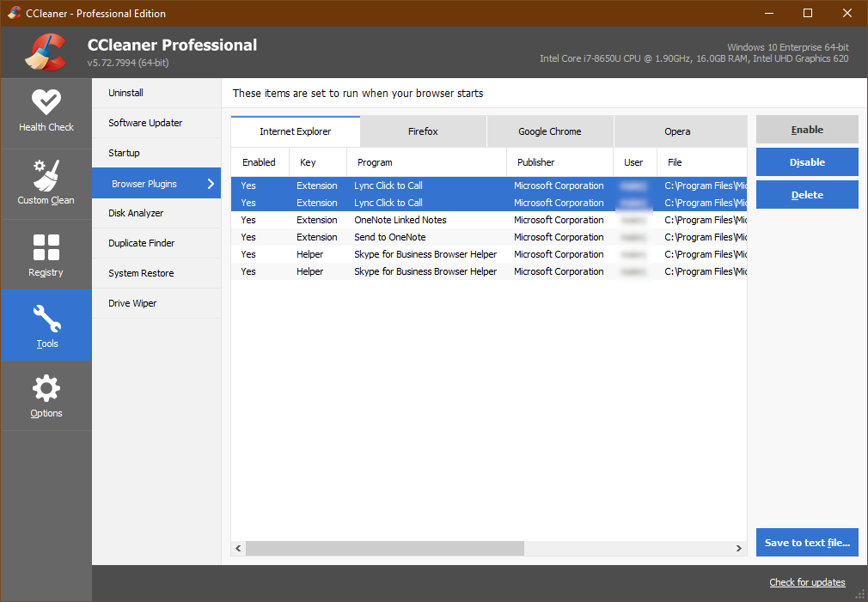868x602 pixels.
Task: Open the Registry grid icon
Action: pos(46,247)
